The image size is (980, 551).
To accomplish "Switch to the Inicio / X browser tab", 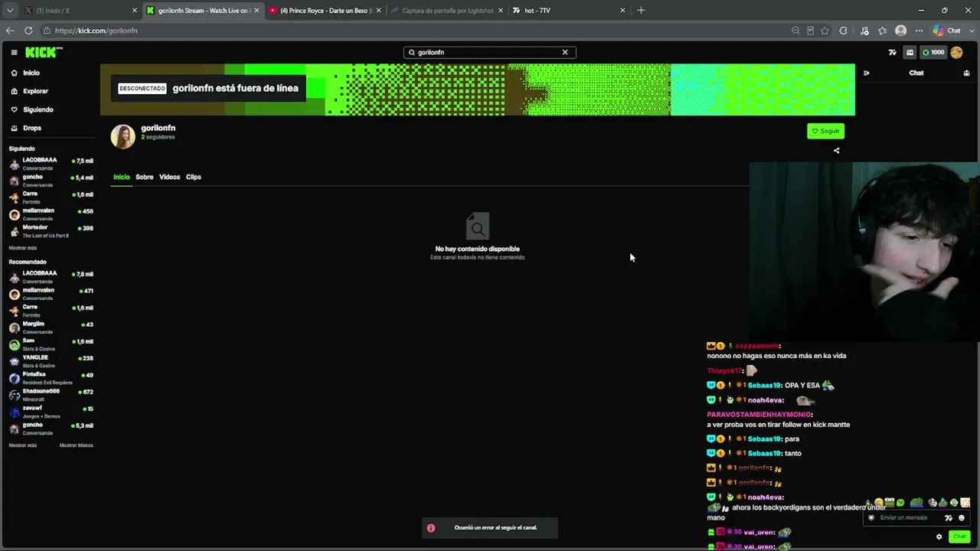I will (79, 11).
